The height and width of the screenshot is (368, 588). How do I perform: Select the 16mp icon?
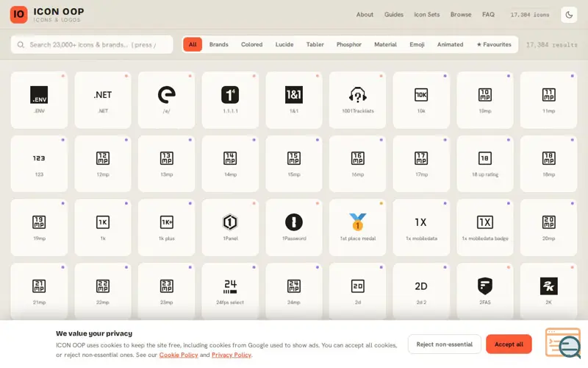358,163
